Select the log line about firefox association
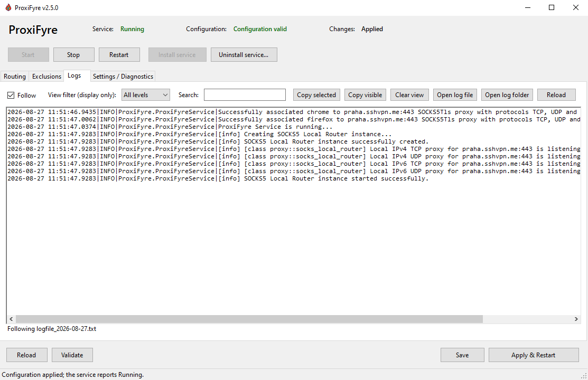This screenshot has width=588, height=380. (294, 120)
